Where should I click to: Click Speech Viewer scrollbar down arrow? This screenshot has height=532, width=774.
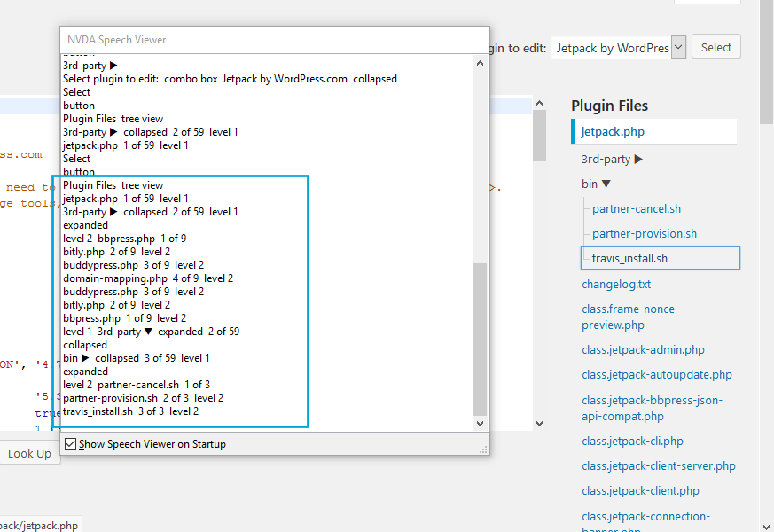(x=481, y=424)
